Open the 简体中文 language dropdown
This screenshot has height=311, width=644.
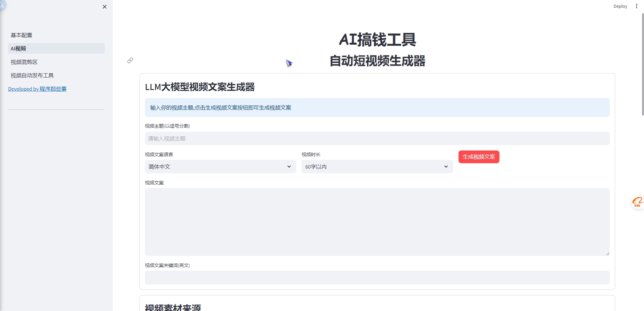[220, 167]
